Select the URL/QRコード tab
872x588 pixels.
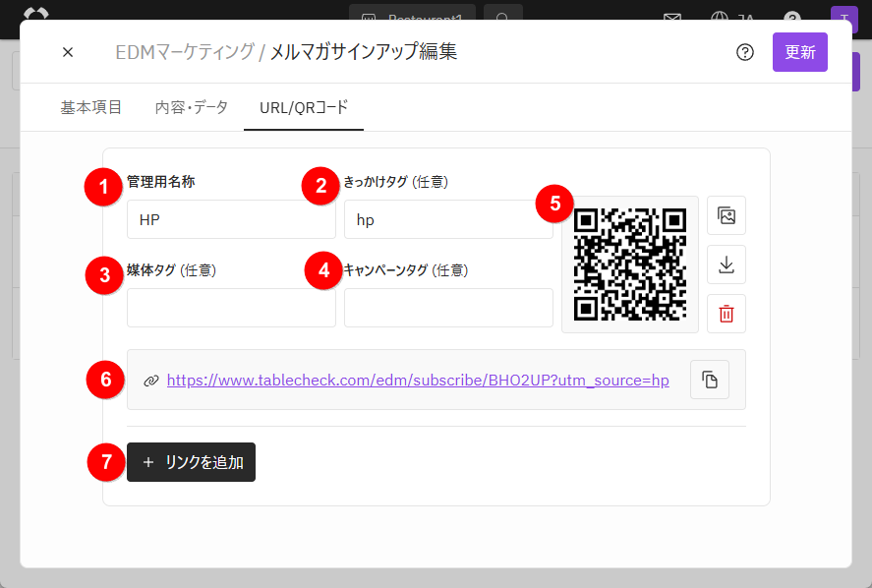(x=304, y=107)
